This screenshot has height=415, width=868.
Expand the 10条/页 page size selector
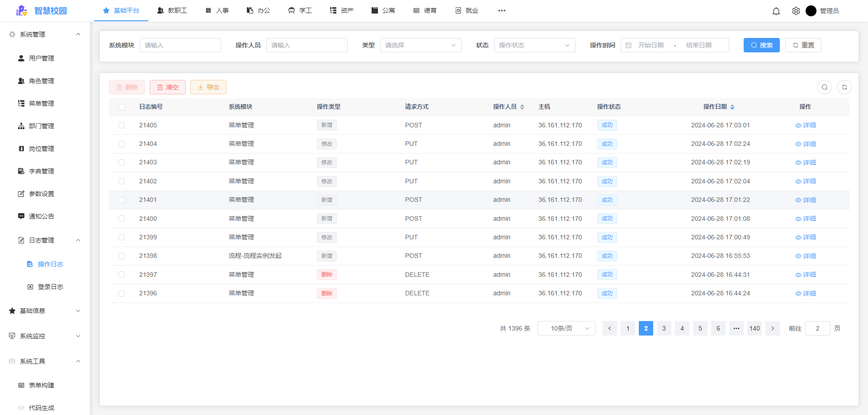point(566,328)
